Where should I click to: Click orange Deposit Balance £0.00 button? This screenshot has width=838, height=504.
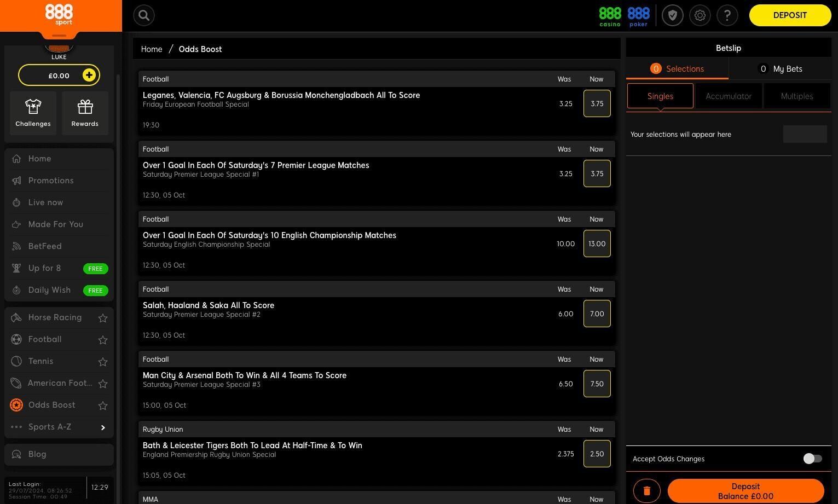click(745, 491)
